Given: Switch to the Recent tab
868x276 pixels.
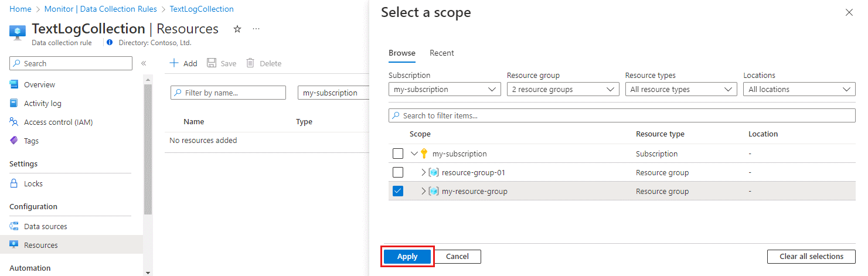Looking at the screenshot, I should [x=442, y=53].
